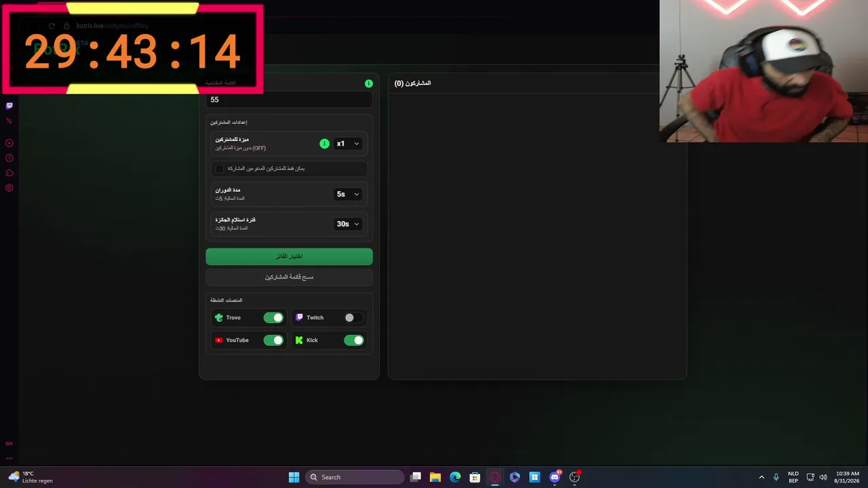Check the paid subscribers only checkbox

pos(220,168)
